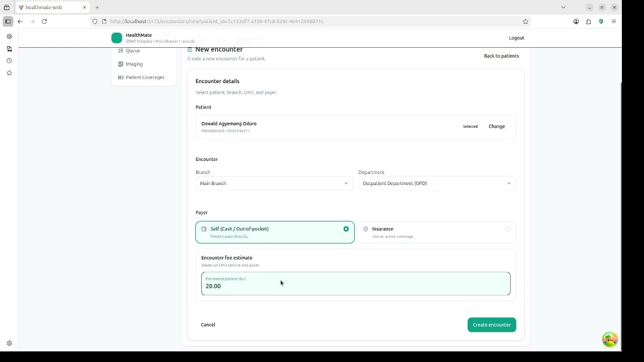Click the New encounter heading icon

[x=190, y=49]
